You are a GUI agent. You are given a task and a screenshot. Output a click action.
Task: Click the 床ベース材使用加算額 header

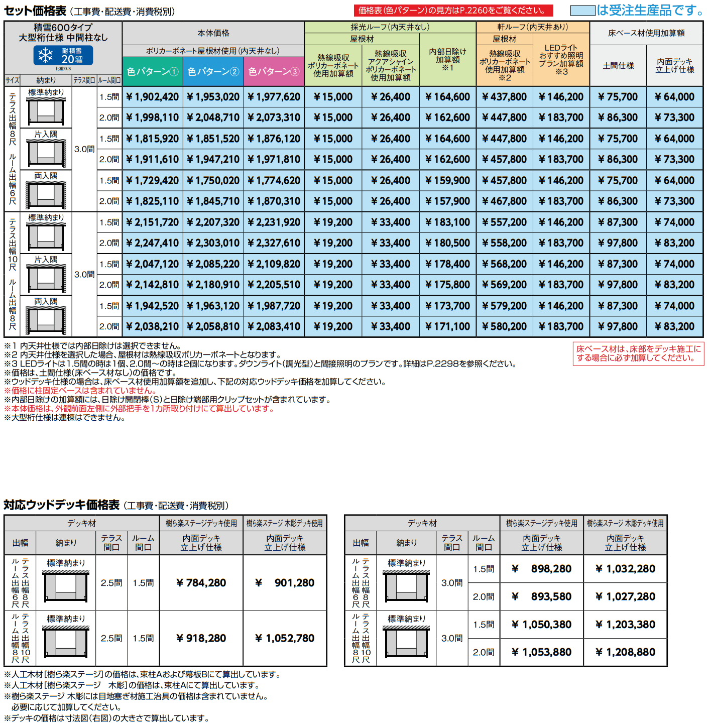[x=646, y=33]
